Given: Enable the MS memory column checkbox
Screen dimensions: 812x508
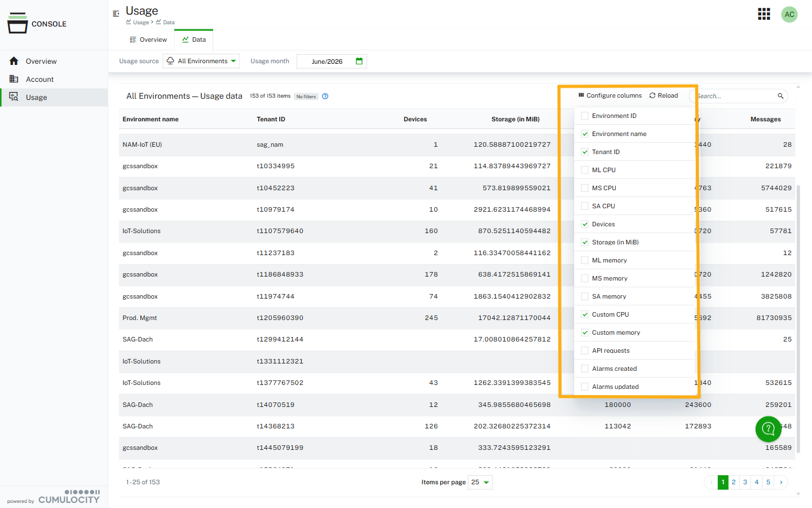Looking at the screenshot, I should [585, 278].
